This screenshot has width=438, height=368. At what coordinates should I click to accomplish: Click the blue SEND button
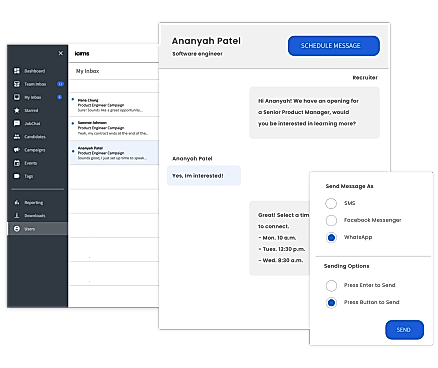tap(404, 330)
